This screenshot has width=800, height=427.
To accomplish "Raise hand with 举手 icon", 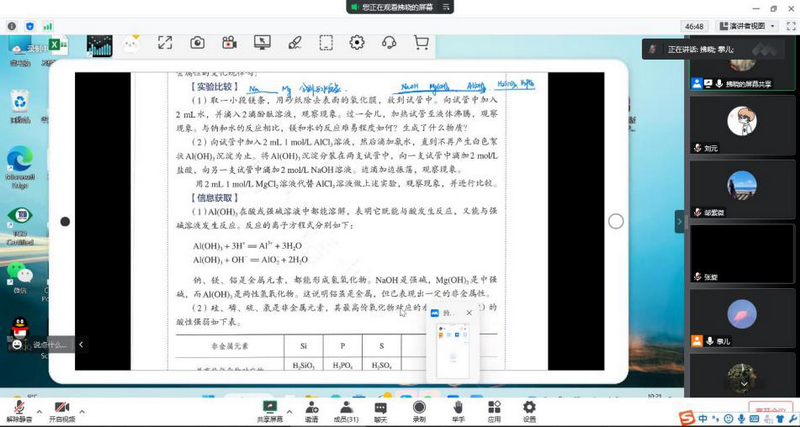I will (x=458, y=409).
